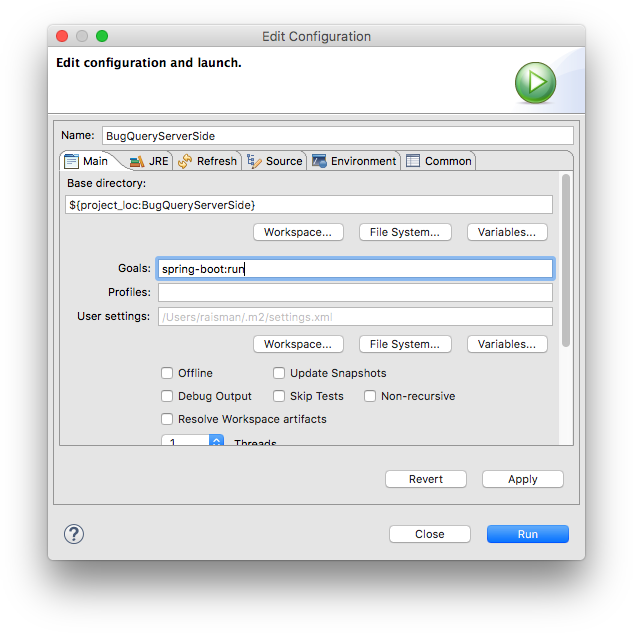Toggle Non-recursive checkbox
The height and width of the screenshot is (633, 633).
click(x=370, y=396)
